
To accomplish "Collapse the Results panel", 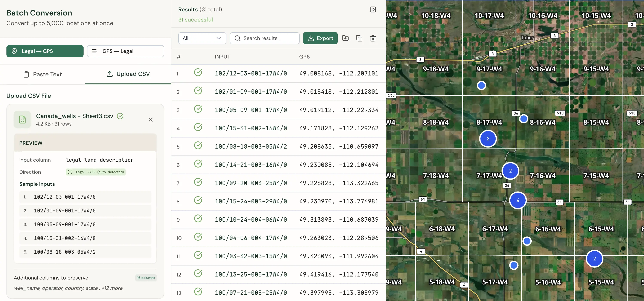I will [373, 9].
